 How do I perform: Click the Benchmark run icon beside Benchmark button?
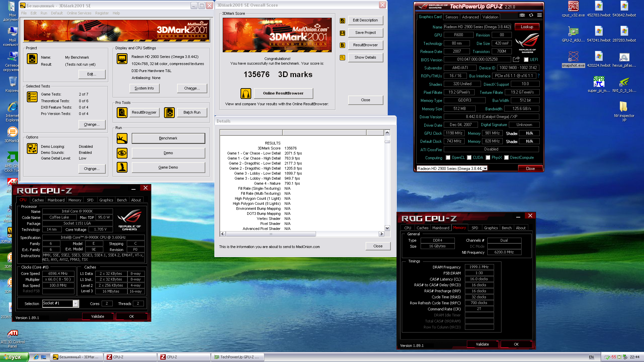click(122, 138)
